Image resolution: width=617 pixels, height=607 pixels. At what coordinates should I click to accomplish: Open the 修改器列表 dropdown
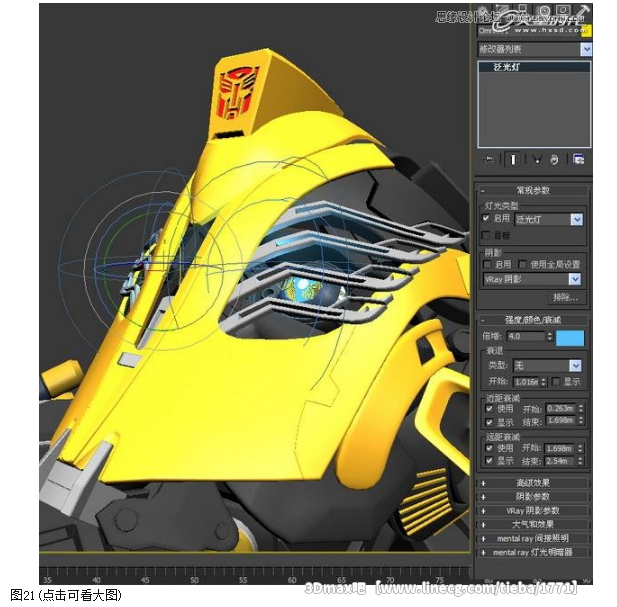(534, 49)
